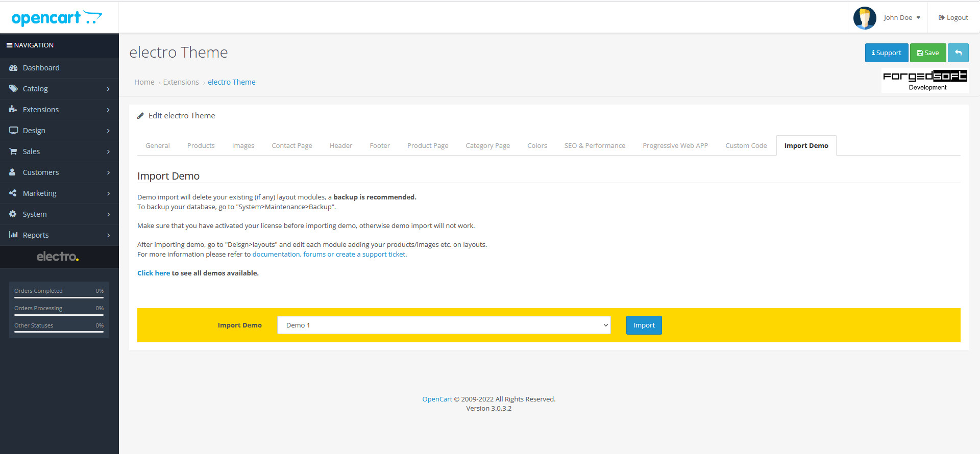Viewport: 980px width, 454px height.
Task: Click the OpenCart logo
Action: pos(57,18)
